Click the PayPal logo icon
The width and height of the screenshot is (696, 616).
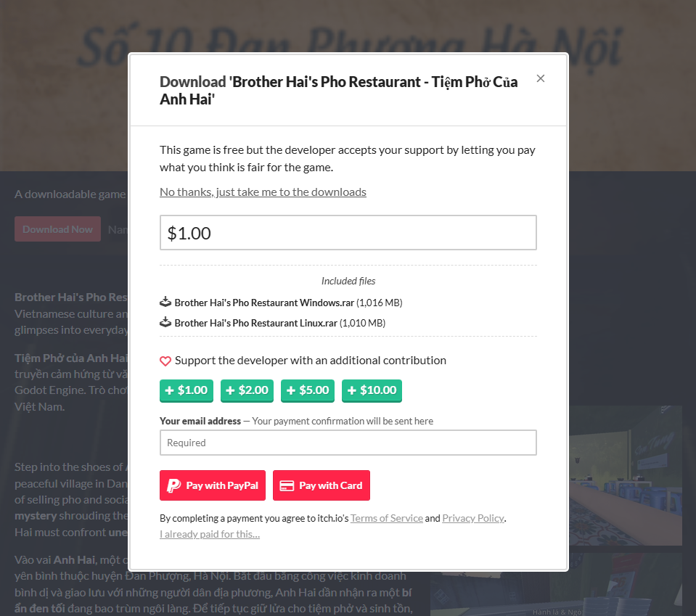pos(174,485)
